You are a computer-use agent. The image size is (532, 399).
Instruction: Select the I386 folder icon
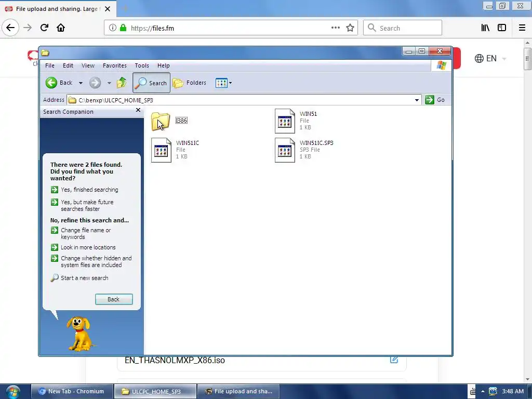tap(161, 121)
